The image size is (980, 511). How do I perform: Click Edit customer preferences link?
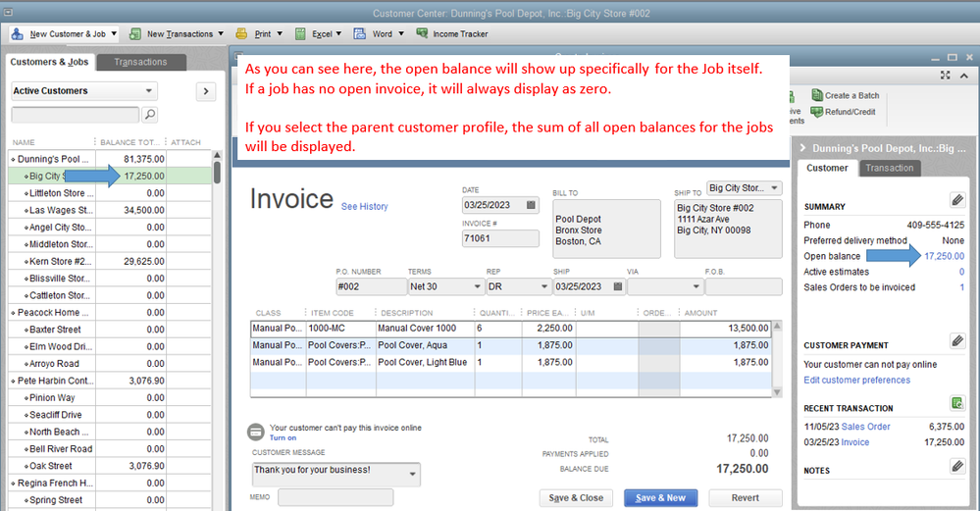(x=856, y=380)
